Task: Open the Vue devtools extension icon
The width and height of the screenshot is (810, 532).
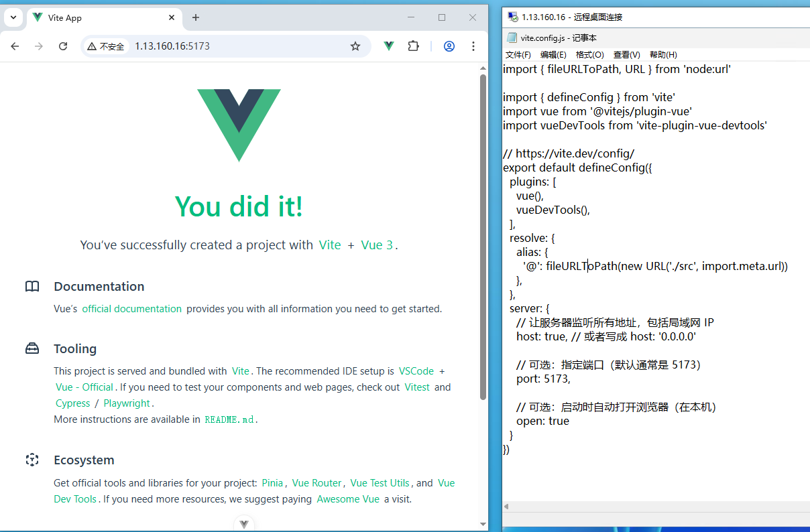Action: point(389,46)
